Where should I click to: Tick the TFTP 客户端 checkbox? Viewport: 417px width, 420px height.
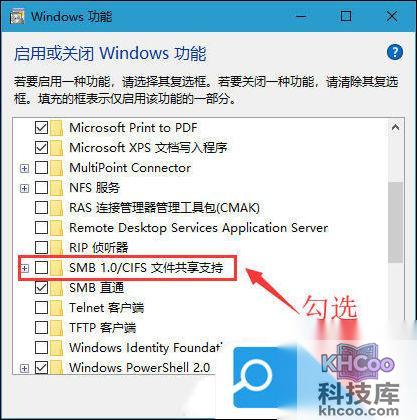coord(41,328)
